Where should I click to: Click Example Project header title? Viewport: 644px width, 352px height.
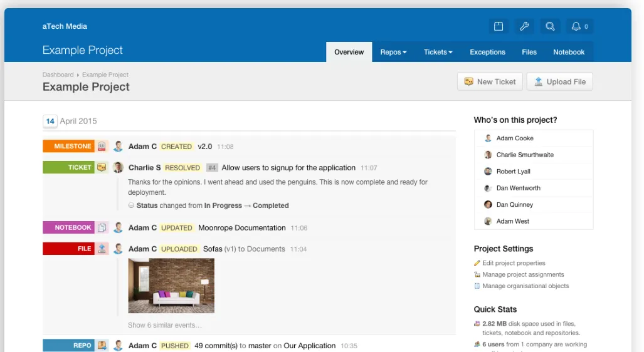point(83,50)
